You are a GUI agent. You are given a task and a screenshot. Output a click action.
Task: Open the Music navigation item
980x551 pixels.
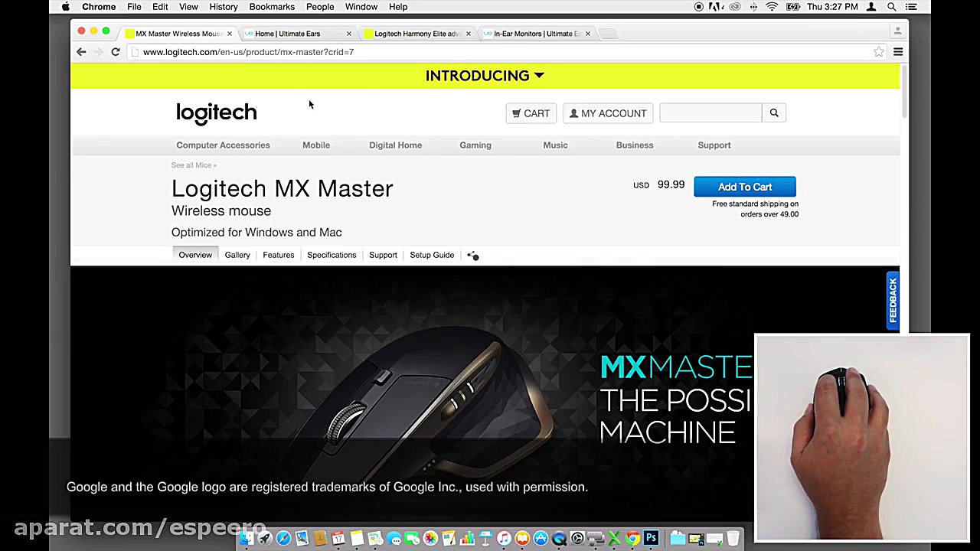tap(555, 145)
